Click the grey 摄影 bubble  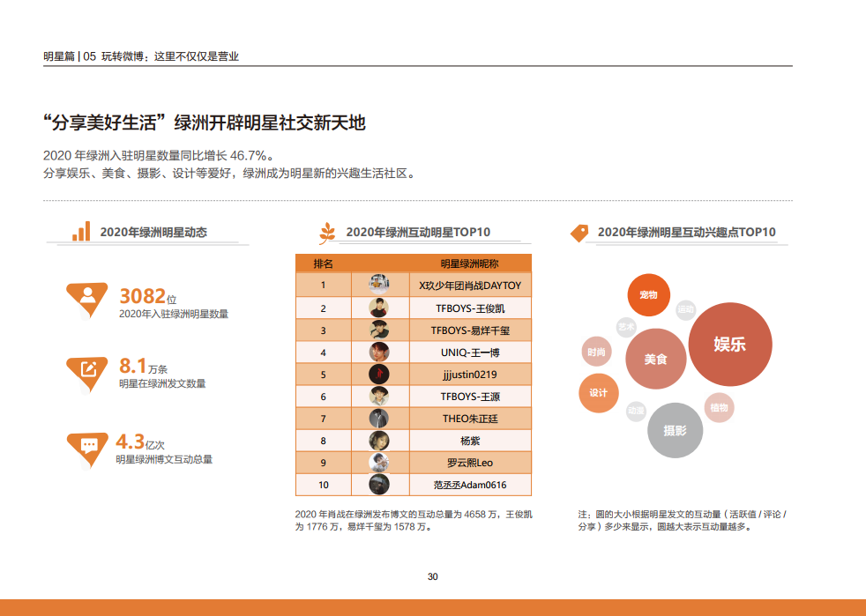675,431
